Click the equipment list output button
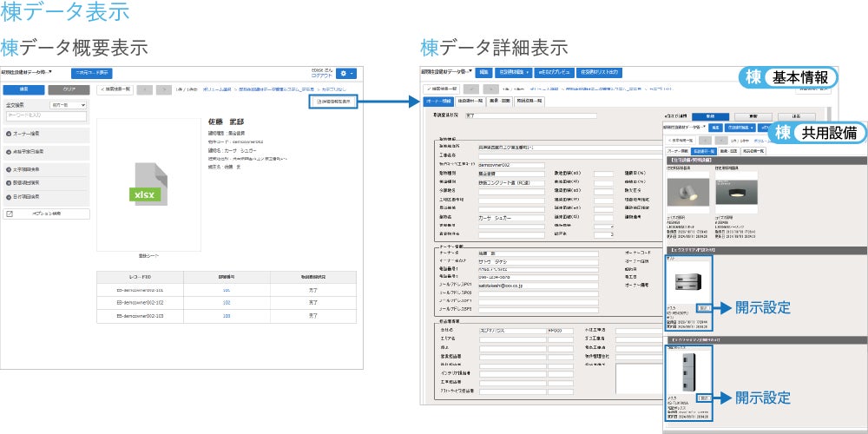The width and height of the screenshot is (868, 434). 600,73
